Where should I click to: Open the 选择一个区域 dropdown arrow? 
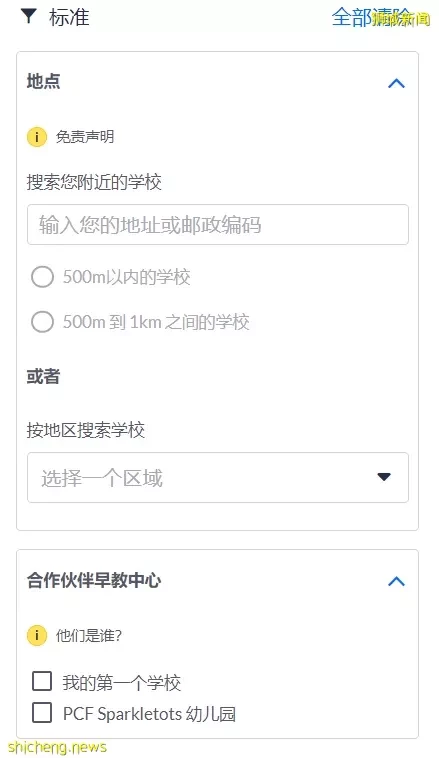click(x=384, y=477)
